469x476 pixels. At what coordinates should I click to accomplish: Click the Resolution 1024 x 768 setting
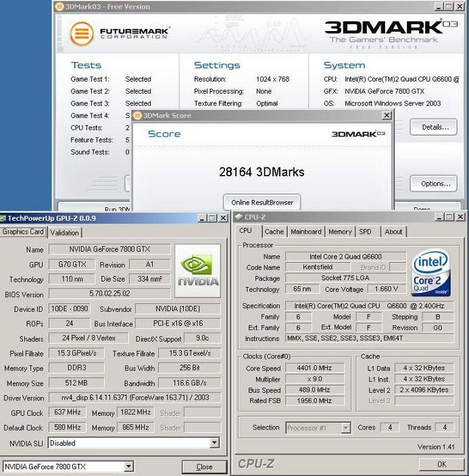(272, 79)
